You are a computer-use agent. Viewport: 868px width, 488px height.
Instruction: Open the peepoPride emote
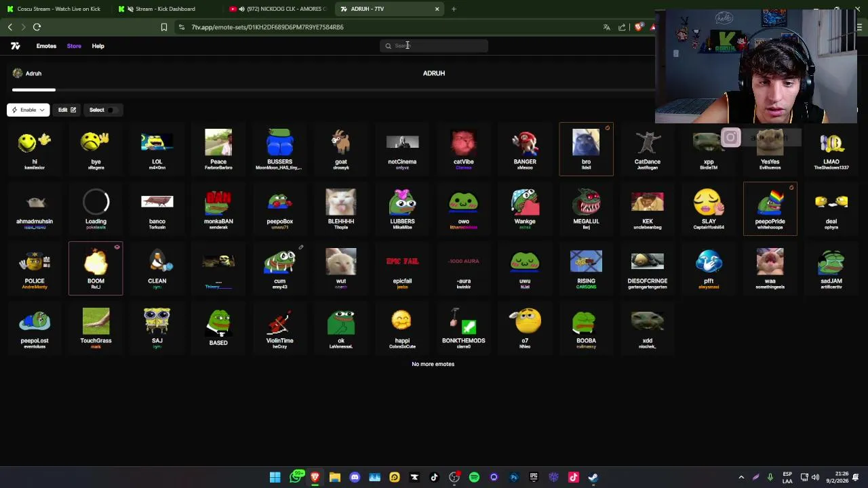[770, 209]
